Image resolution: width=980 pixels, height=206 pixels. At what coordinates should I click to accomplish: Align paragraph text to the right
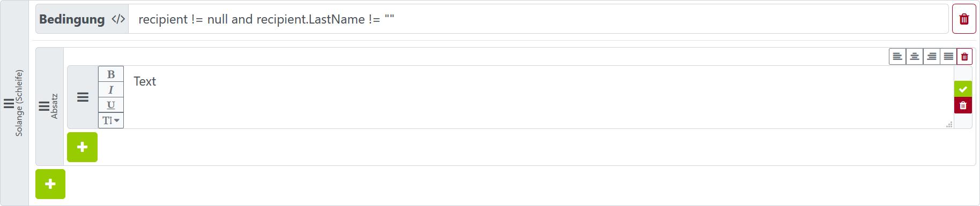932,56
